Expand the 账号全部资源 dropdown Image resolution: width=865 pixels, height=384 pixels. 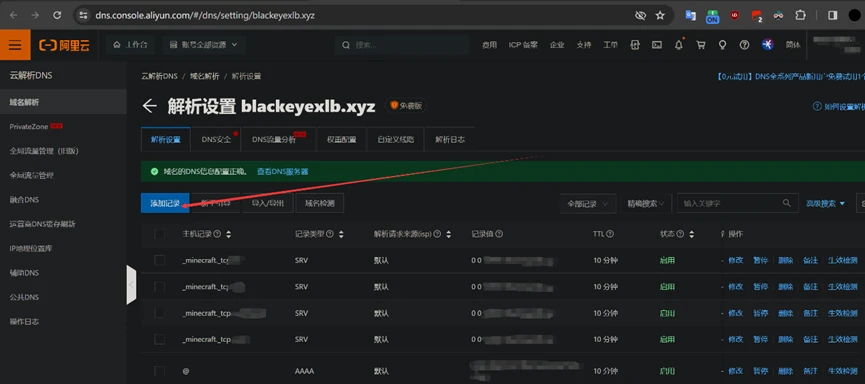click(x=204, y=45)
